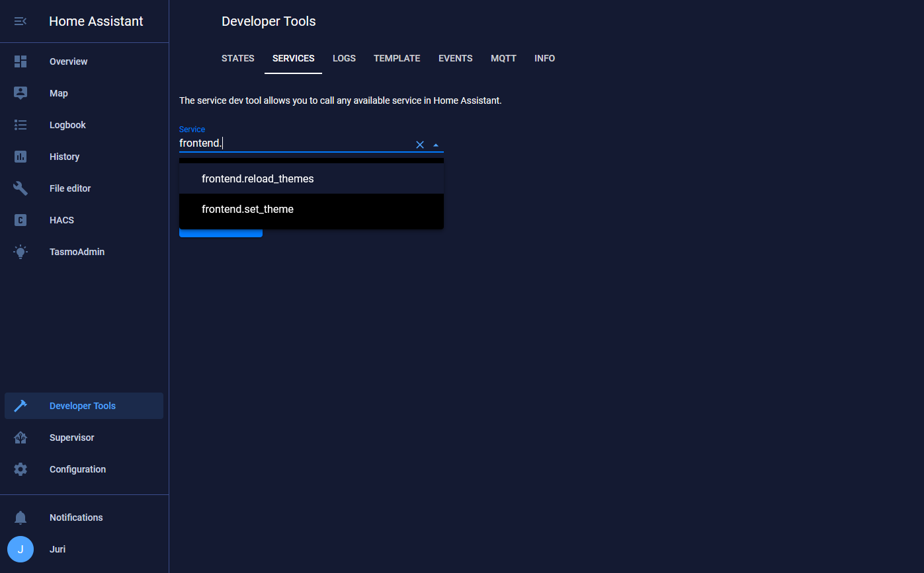Collapse the sidebar menu icon

[21, 21]
